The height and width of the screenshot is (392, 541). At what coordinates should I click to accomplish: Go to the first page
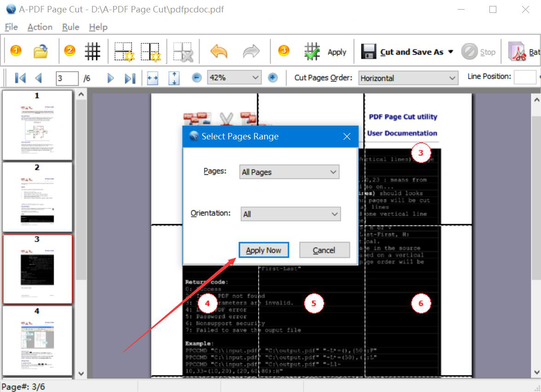(20, 78)
